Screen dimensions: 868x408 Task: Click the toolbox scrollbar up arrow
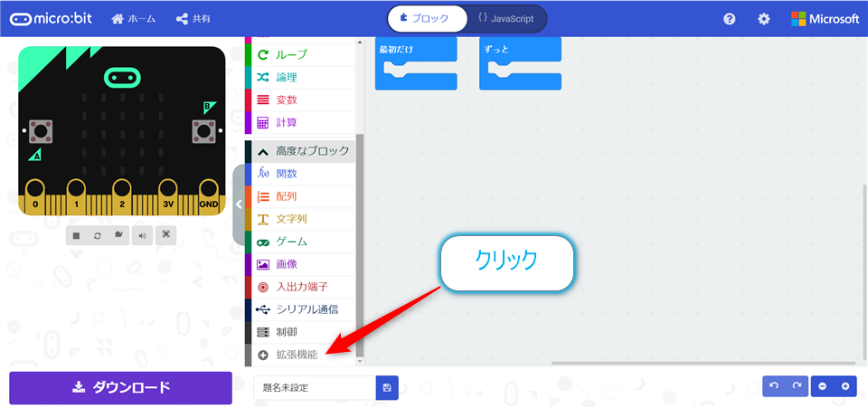(x=361, y=42)
